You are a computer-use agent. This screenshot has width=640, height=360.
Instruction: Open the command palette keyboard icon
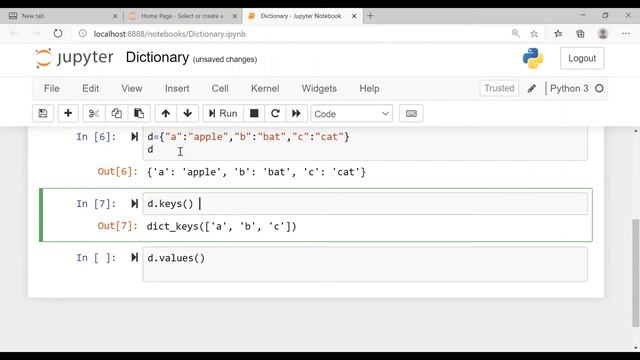coord(411,113)
